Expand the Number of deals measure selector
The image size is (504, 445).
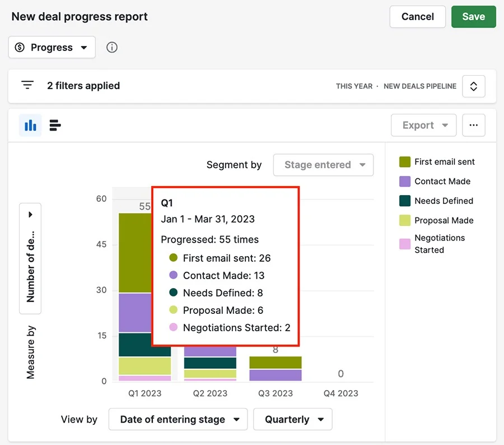[30, 258]
